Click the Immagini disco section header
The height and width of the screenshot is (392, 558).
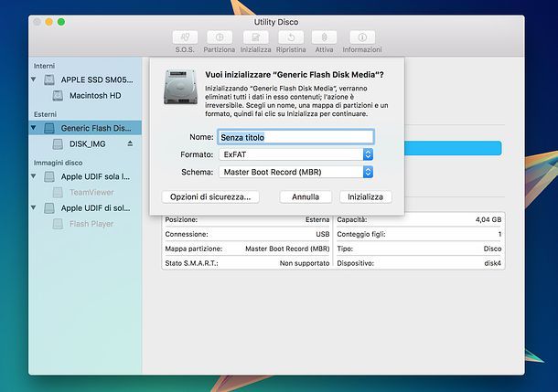pyautogui.click(x=58, y=163)
